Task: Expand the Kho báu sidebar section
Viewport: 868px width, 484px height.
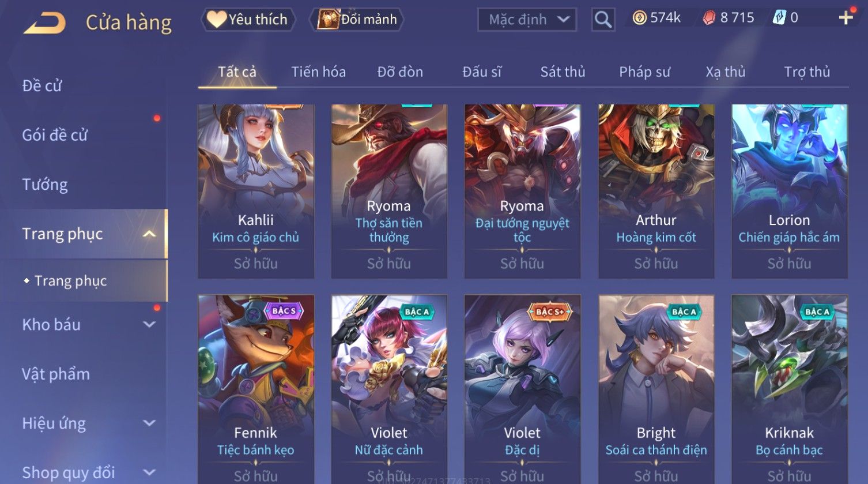Action: 149,324
